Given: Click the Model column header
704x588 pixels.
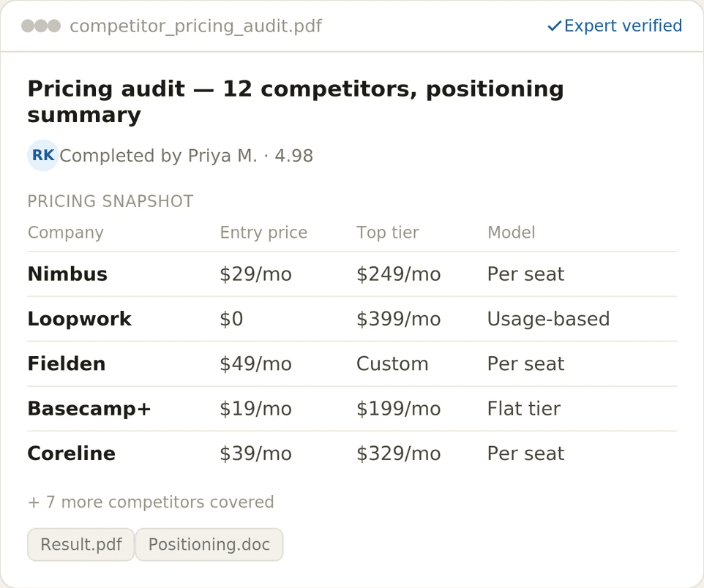Looking at the screenshot, I should point(512,233).
